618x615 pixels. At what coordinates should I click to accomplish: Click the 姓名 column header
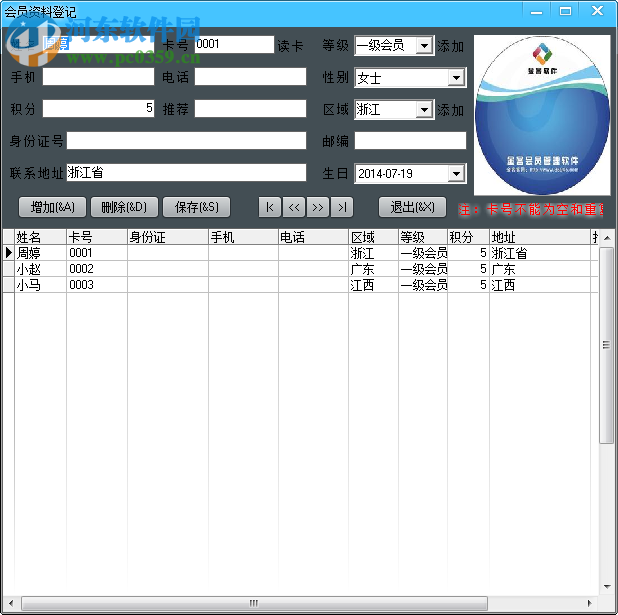click(41, 237)
